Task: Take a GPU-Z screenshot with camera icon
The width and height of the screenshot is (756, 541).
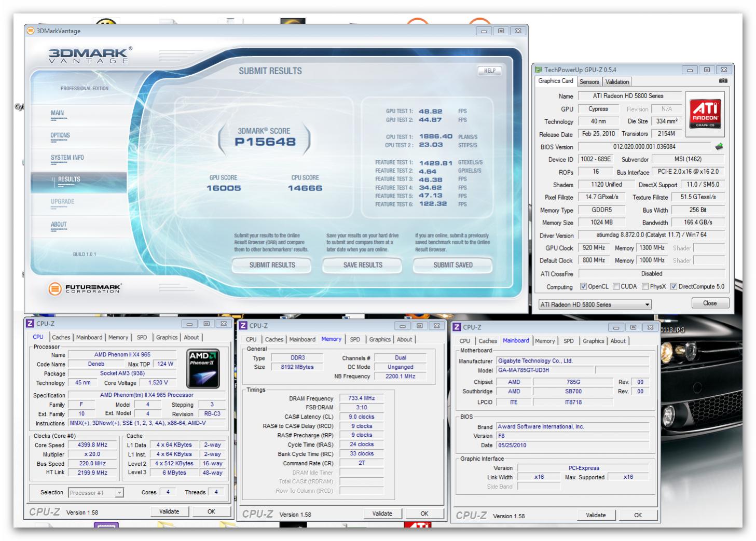Action: tap(723, 81)
